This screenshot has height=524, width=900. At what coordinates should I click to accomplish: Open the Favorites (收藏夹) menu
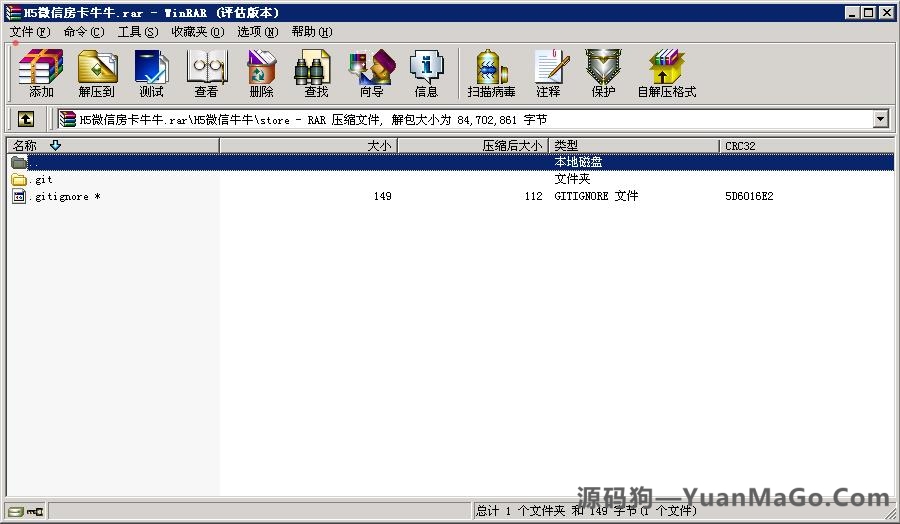[x=197, y=32]
